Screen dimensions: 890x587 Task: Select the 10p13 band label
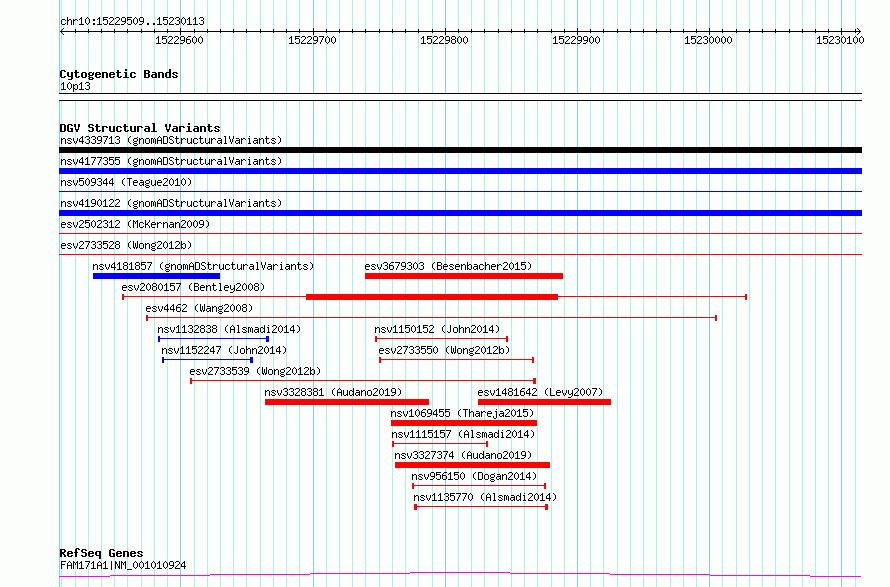(75, 86)
